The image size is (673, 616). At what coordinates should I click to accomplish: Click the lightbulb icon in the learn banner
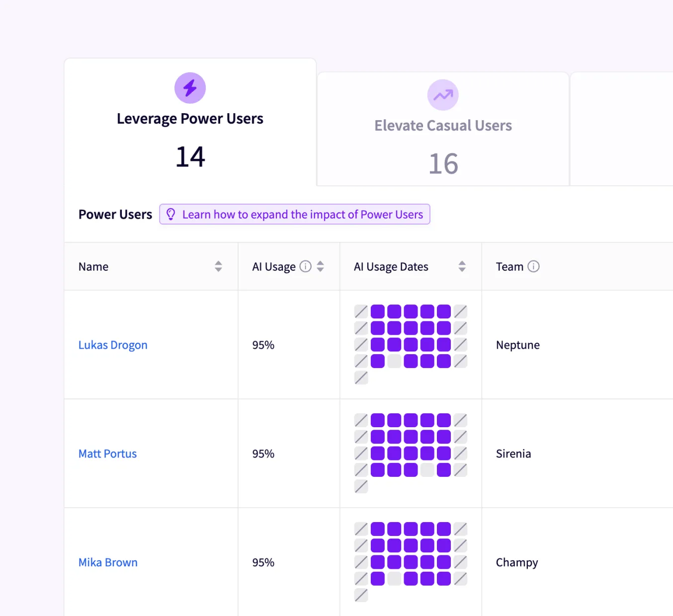pyautogui.click(x=170, y=214)
